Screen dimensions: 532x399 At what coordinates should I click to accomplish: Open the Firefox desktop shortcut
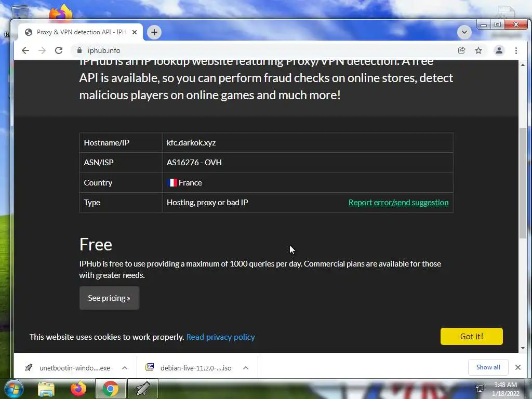coord(61,12)
